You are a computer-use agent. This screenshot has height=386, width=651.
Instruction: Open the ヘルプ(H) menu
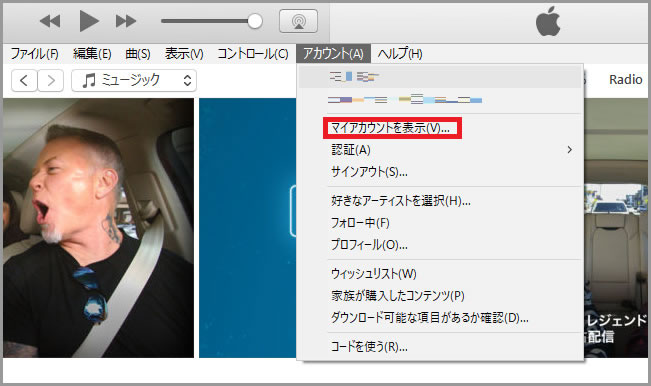[x=400, y=54]
